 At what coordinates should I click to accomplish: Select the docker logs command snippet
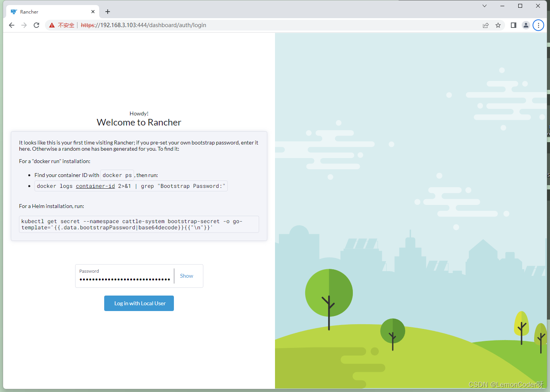pos(131,186)
